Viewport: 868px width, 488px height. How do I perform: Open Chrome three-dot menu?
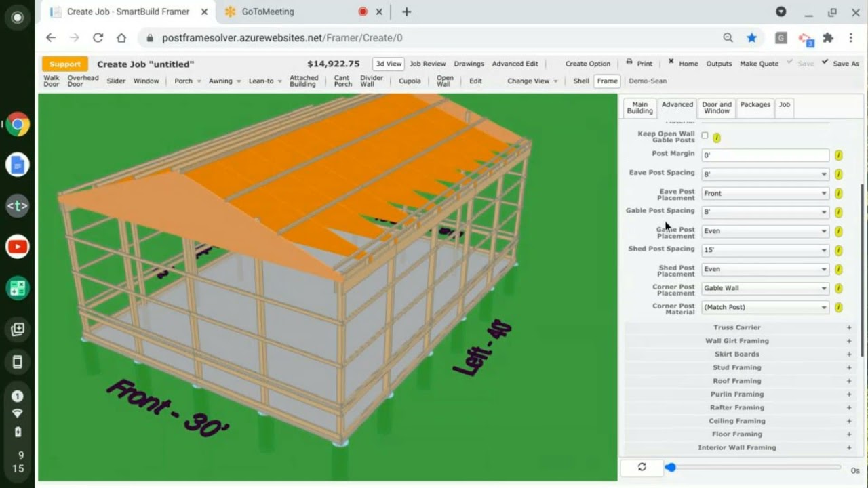851,38
